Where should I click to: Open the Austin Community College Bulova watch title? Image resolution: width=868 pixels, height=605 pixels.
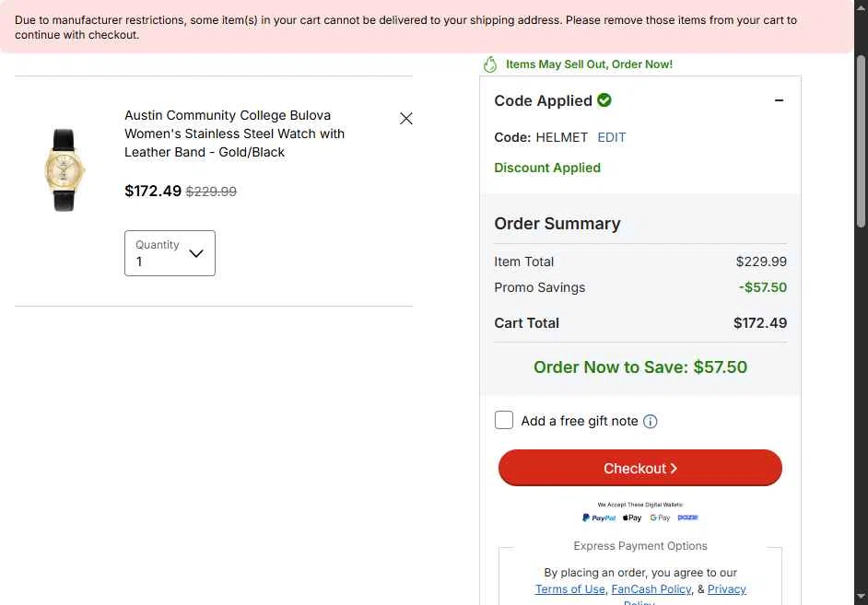(x=234, y=134)
